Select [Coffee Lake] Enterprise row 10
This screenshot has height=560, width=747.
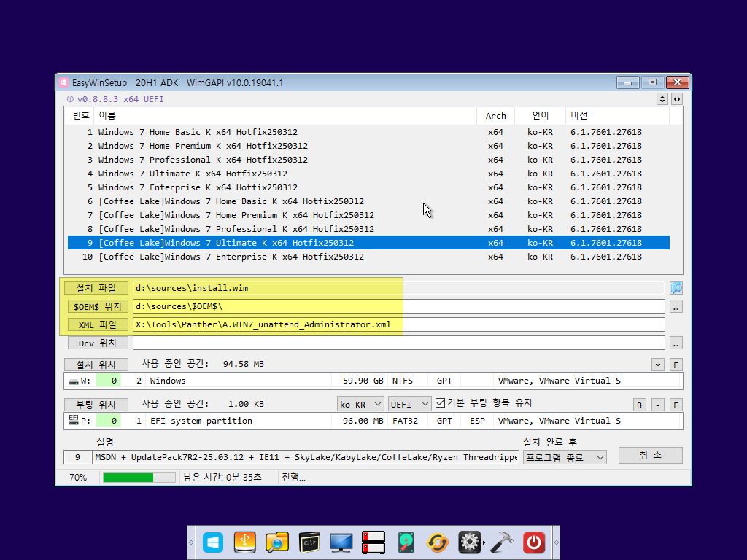pyautogui.click(x=368, y=257)
